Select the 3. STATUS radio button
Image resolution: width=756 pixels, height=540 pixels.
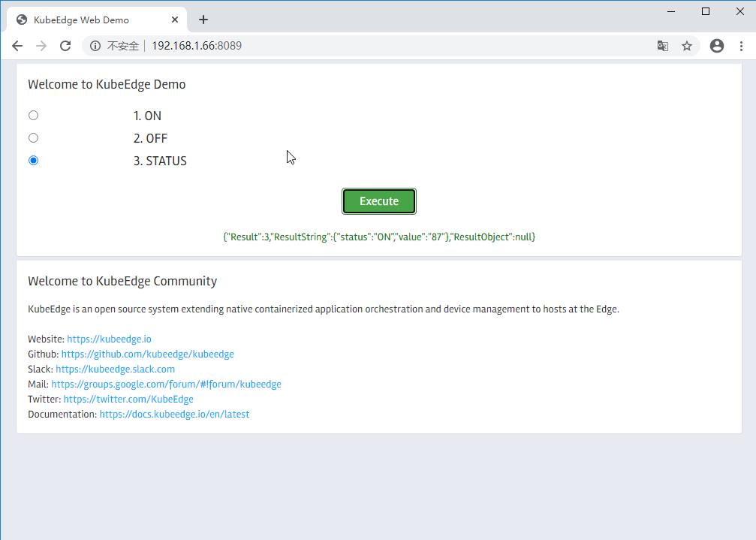point(33,161)
